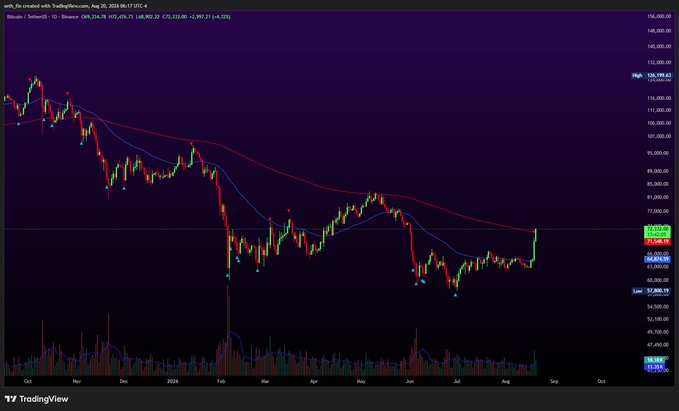Click the 101,000.00 price axis tick
Screen dimensions: 679x411
658,136
